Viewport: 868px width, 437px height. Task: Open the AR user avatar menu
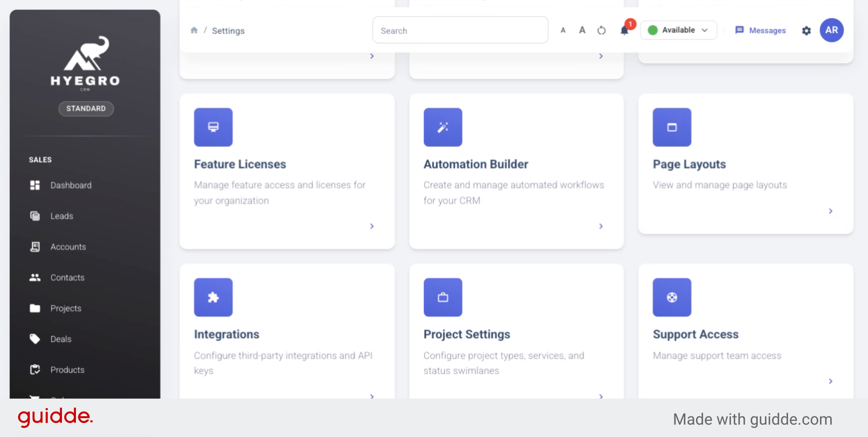831,30
